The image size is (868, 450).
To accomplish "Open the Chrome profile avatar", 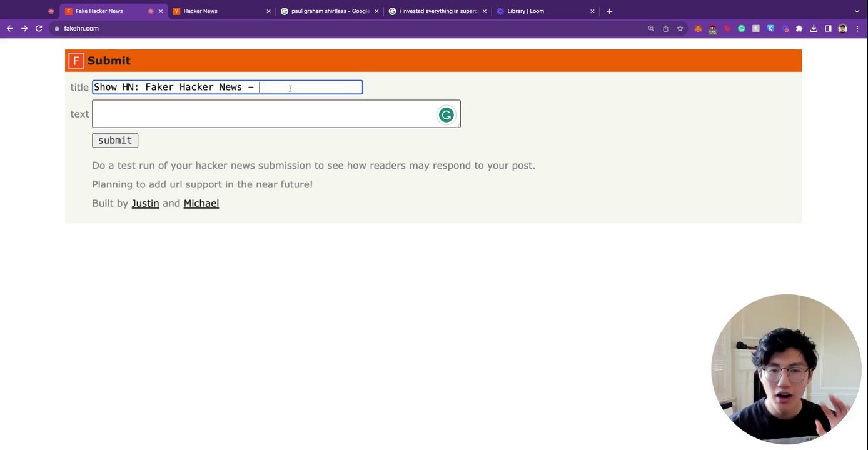I will pos(842,28).
